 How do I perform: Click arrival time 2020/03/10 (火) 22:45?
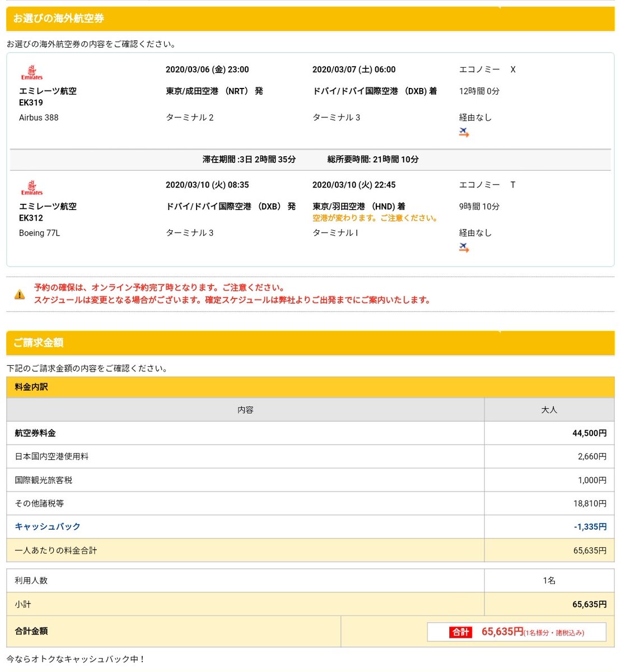point(354,185)
